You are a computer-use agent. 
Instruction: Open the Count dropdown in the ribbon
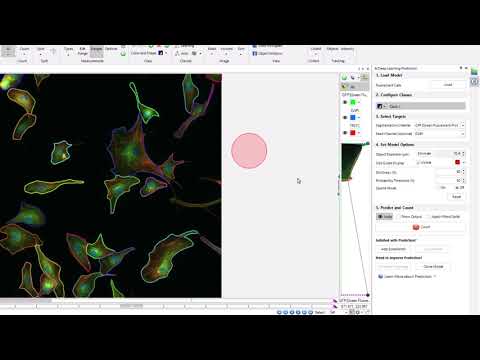click(x=24, y=51)
